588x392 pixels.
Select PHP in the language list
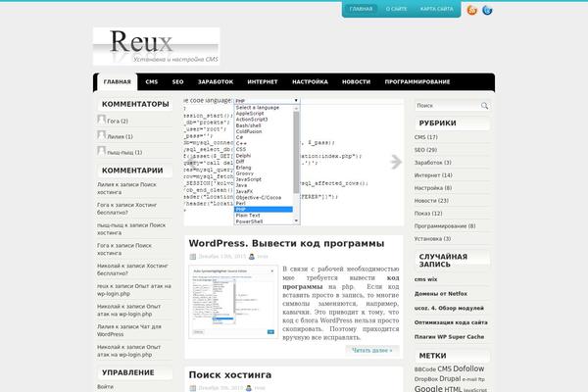264,210
